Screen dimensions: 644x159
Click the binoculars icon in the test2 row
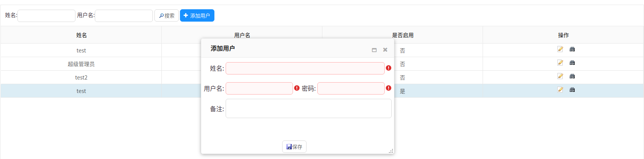coord(572,76)
